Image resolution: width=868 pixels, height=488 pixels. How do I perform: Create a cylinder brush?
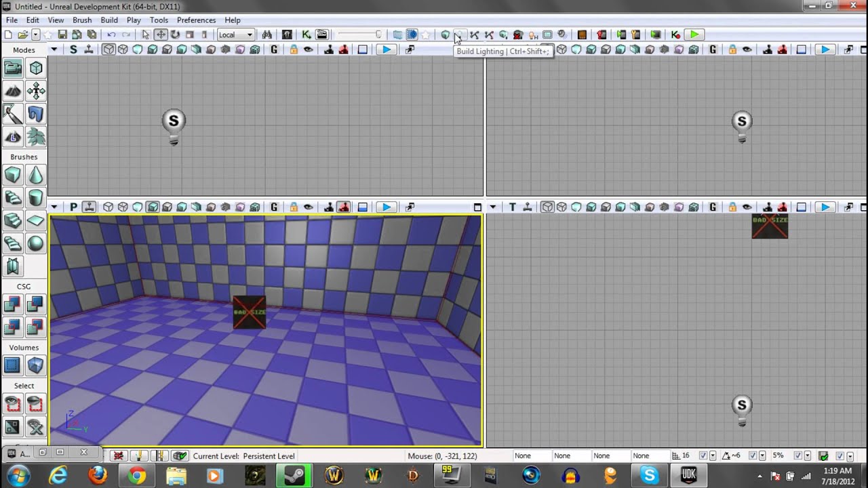click(36, 198)
